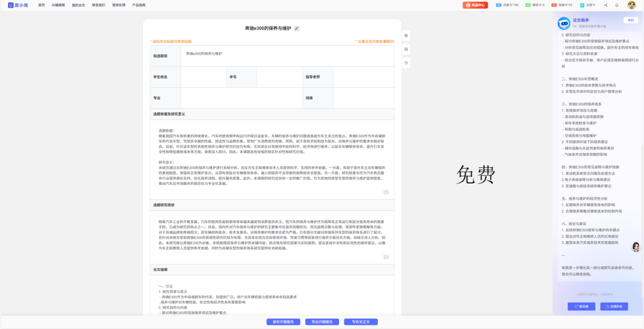Viewport: 644px width, 329px height.
Task: Click the 拟选题目 input field
Action: coord(287,56)
